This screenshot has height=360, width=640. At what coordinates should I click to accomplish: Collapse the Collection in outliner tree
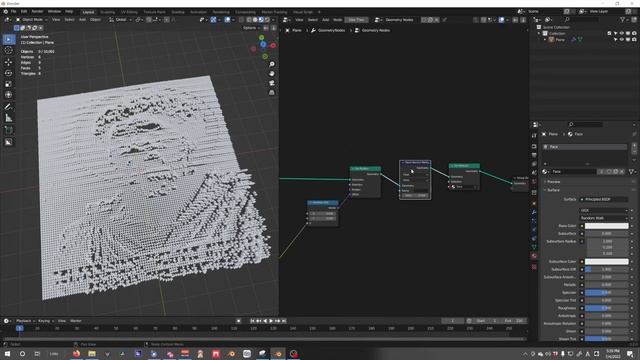coord(539,33)
